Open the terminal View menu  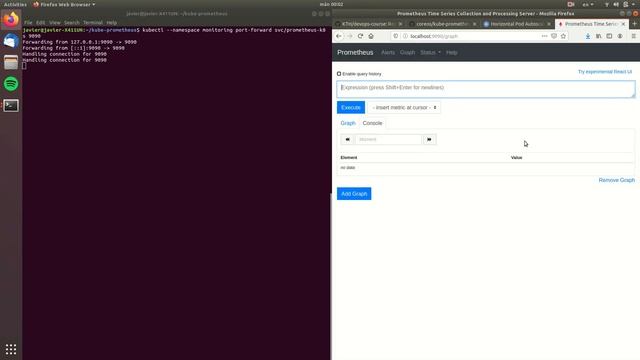(55, 23)
